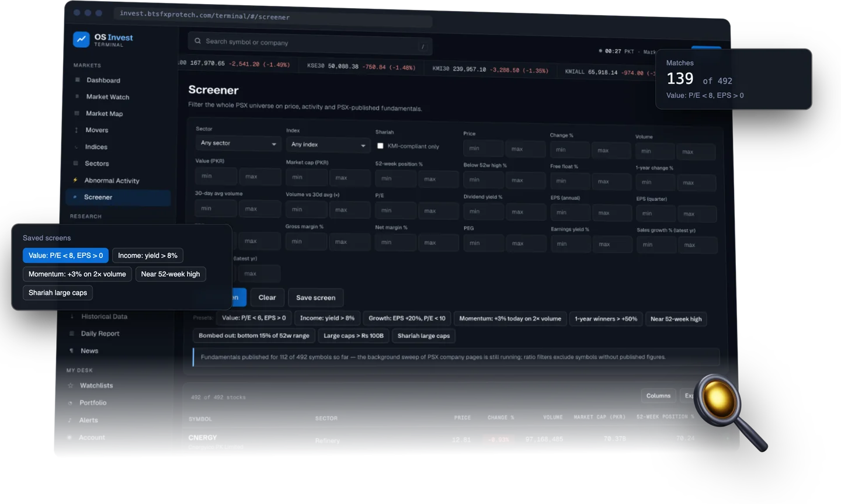This screenshot has width=841, height=504.
Task: Click the PEG min input
Action: 482,243
